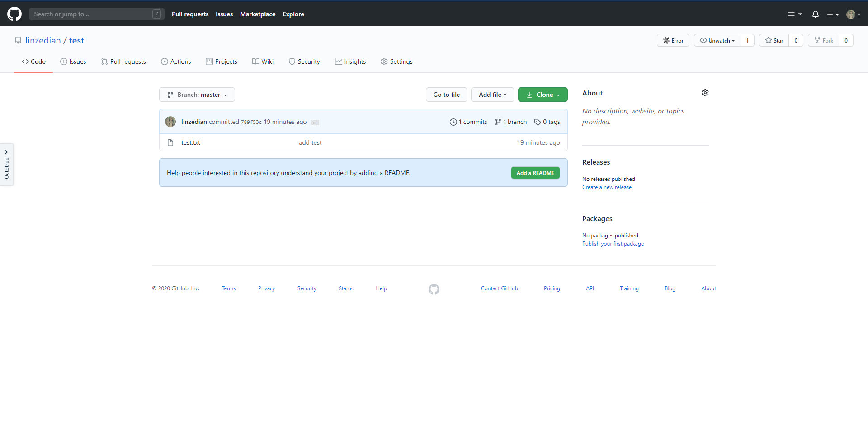This screenshot has height=430, width=868.
Task: Click the linzedian owner link in title
Action: tap(43, 40)
